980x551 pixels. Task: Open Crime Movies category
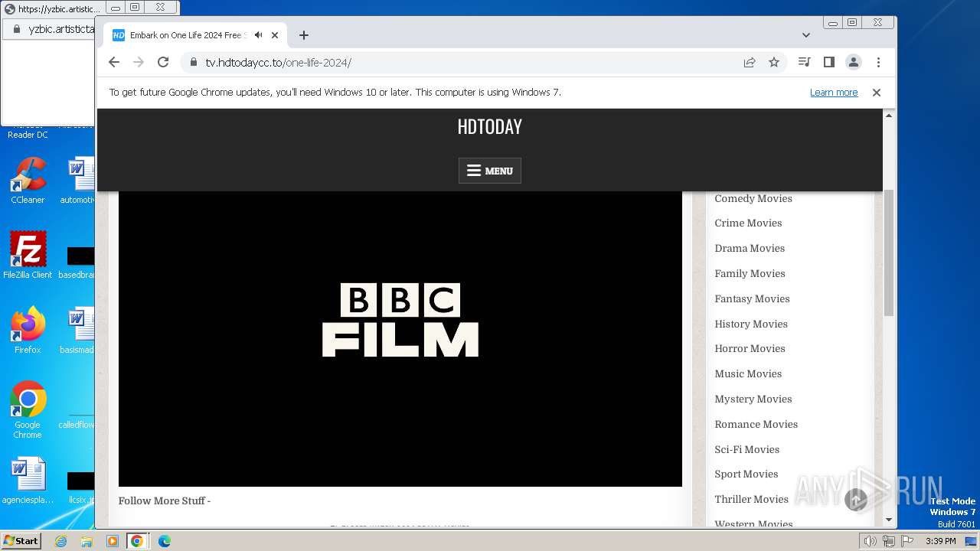[x=748, y=223]
